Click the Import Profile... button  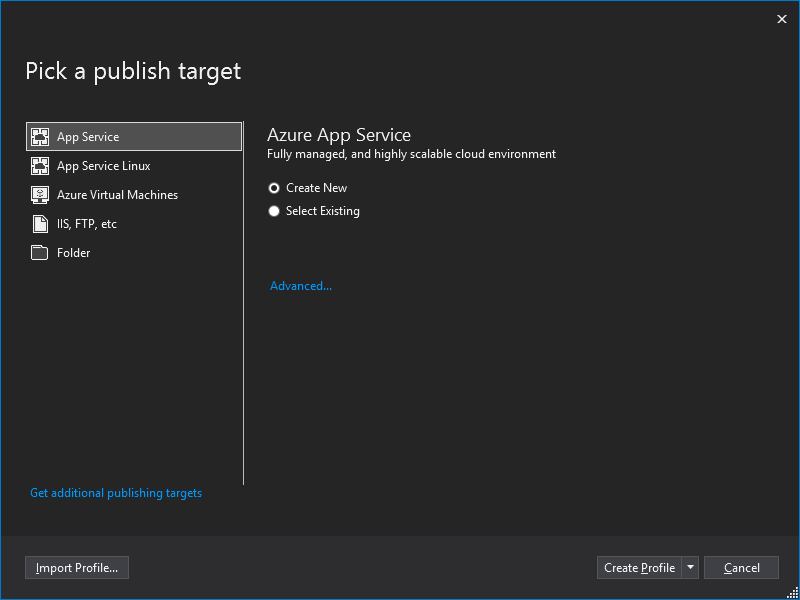pos(77,568)
